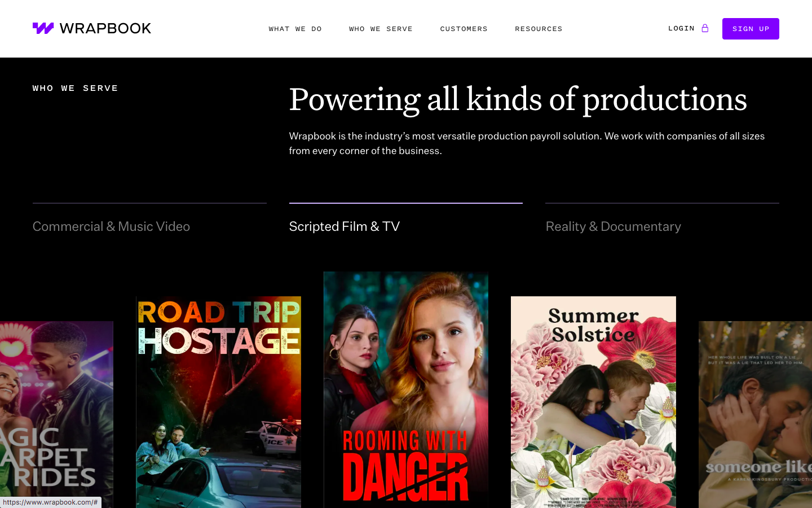Viewport: 812px width, 508px height.
Task: Open the Rooming with Danger poster
Action: [x=406, y=389]
